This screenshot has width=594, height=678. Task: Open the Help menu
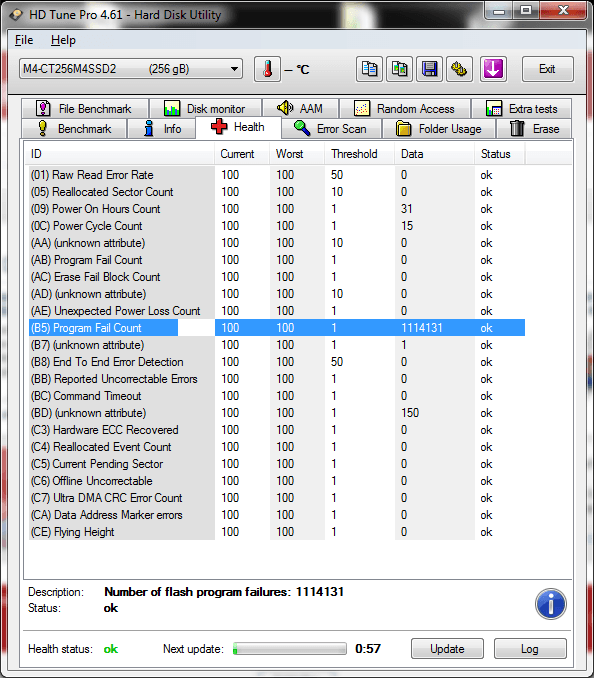pyautogui.click(x=63, y=40)
